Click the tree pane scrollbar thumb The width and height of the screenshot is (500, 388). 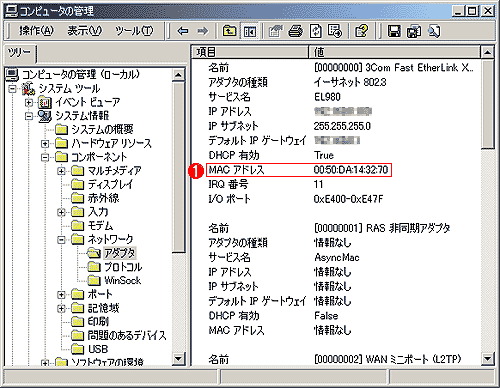(x=178, y=168)
